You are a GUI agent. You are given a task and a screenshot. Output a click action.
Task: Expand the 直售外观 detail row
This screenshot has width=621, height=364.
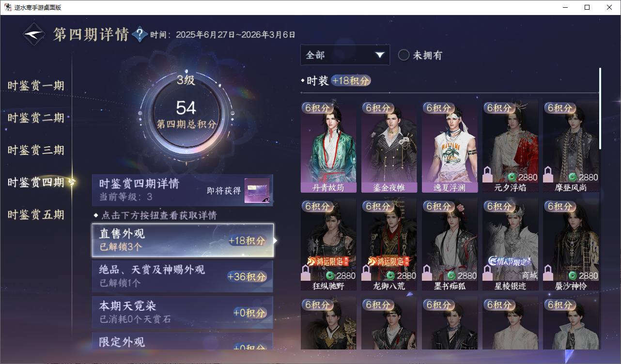(183, 240)
